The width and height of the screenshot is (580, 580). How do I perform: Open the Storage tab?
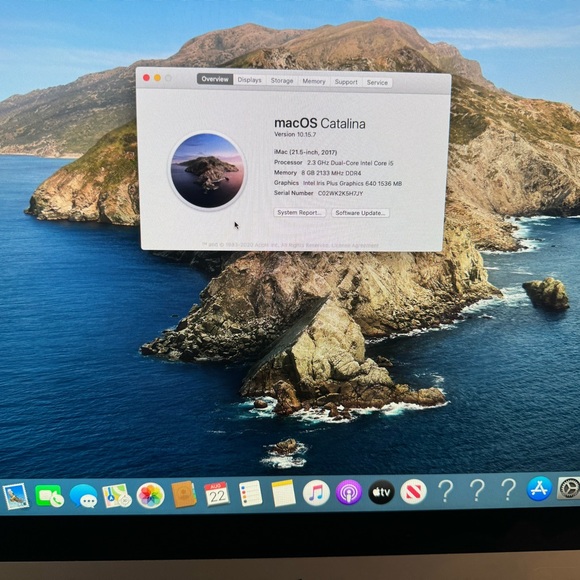(282, 81)
